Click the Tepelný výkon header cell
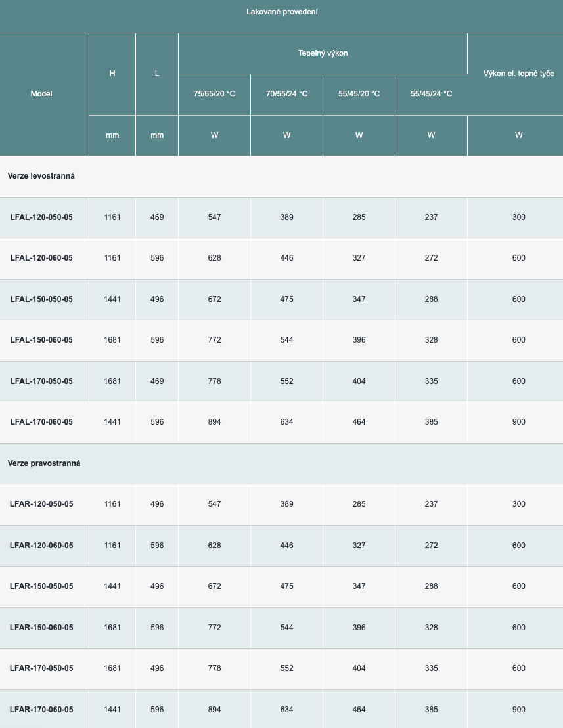563x728 pixels. pyautogui.click(x=323, y=53)
